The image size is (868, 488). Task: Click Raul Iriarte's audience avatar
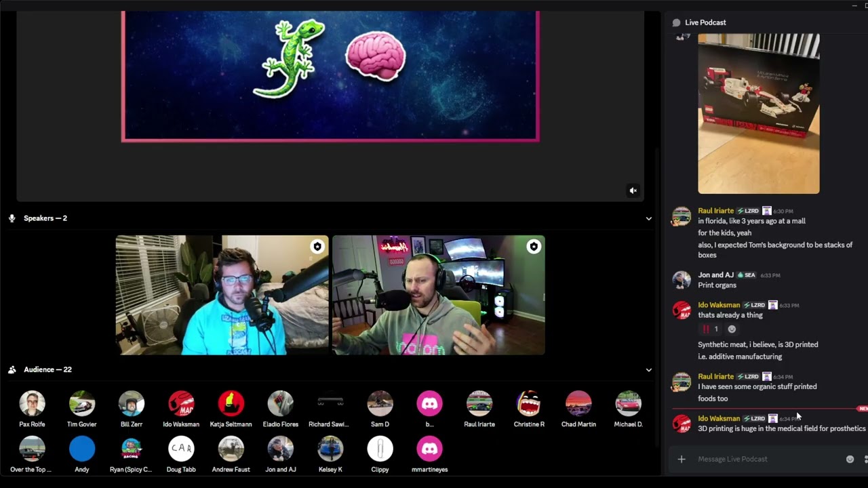(x=479, y=404)
